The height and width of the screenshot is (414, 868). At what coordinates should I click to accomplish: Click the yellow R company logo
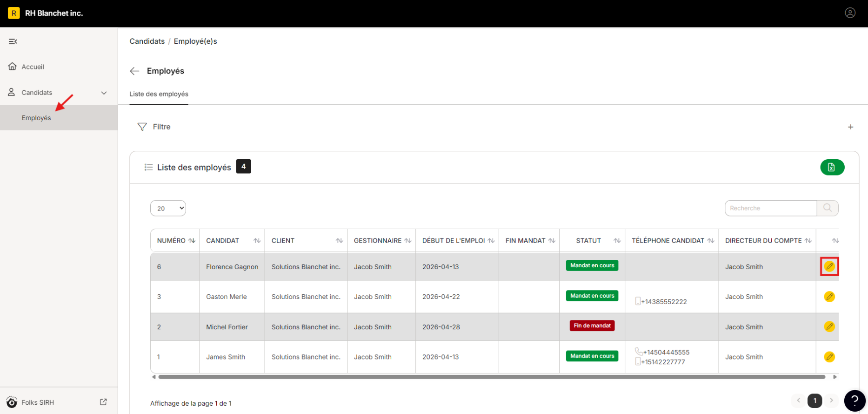(14, 13)
